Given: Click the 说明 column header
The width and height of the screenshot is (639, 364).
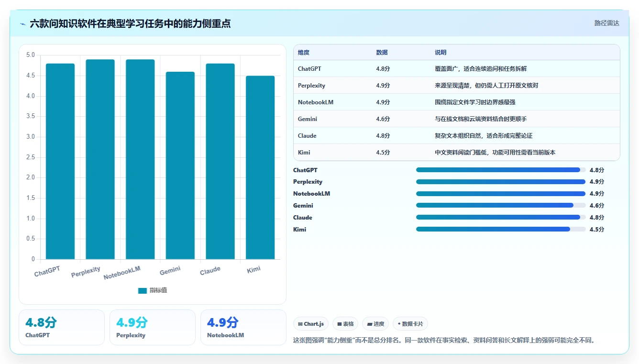Looking at the screenshot, I should coord(441,53).
